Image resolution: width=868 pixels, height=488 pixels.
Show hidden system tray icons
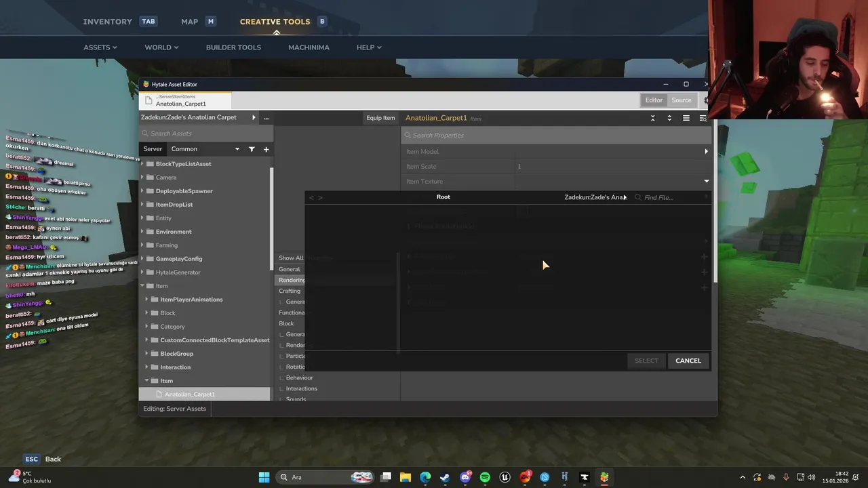coord(743,477)
